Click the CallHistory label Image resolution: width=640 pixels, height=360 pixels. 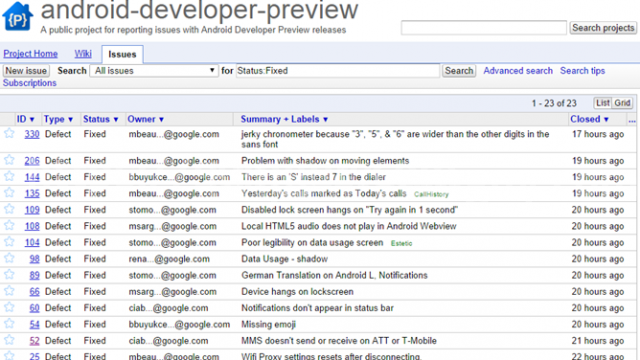431,194
